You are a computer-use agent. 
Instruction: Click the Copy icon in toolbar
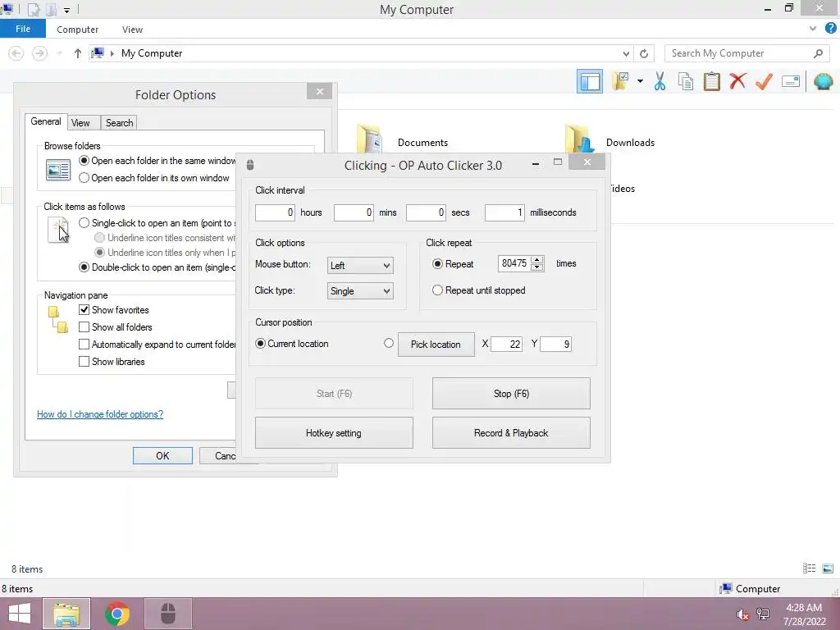(x=685, y=81)
